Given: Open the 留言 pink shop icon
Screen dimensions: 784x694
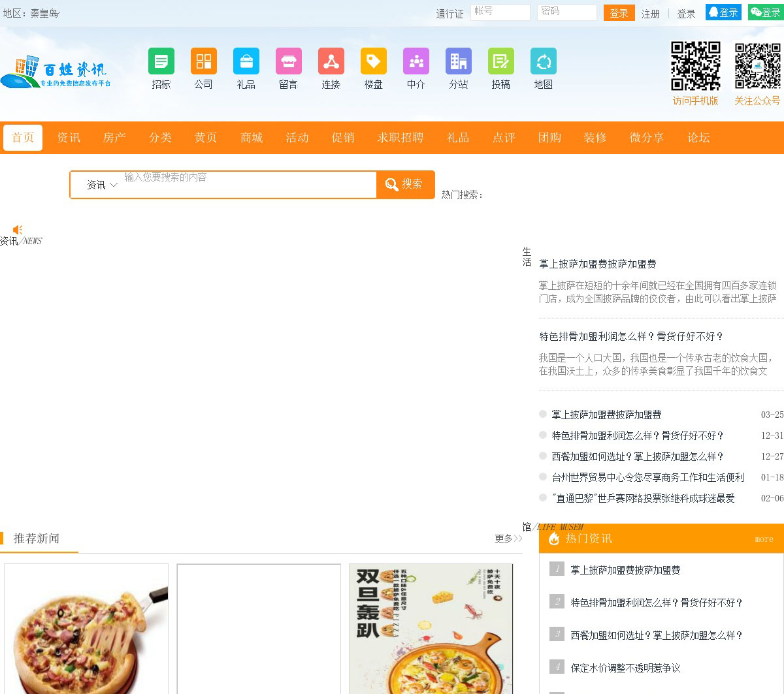Looking at the screenshot, I should [x=289, y=61].
